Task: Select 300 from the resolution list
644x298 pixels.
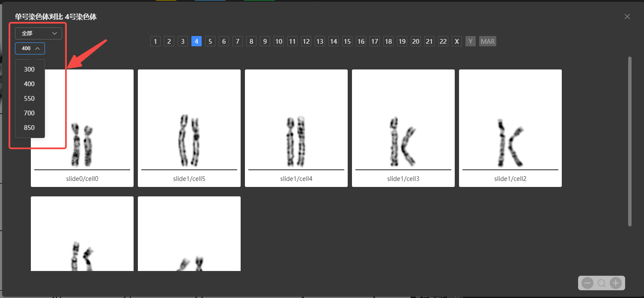Action: tap(30, 69)
